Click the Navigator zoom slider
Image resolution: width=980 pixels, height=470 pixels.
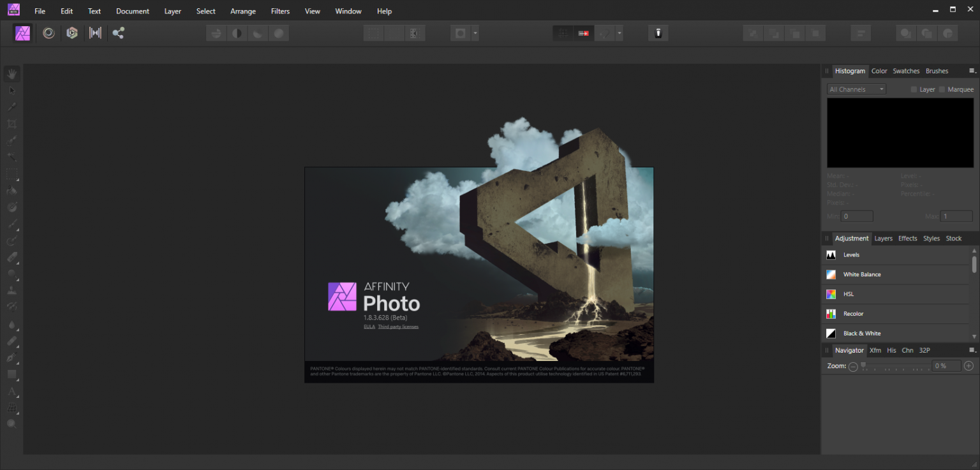click(x=895, y=366)
